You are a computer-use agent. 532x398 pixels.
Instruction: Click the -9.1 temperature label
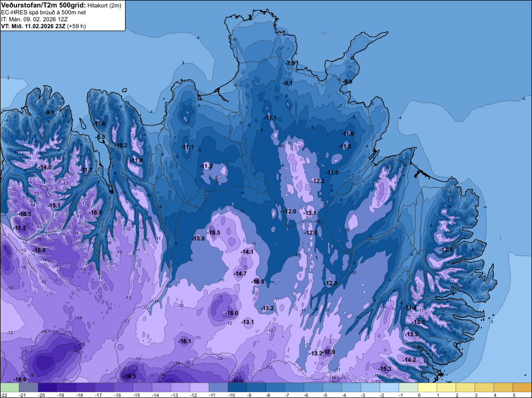click(x=288, y=83)
